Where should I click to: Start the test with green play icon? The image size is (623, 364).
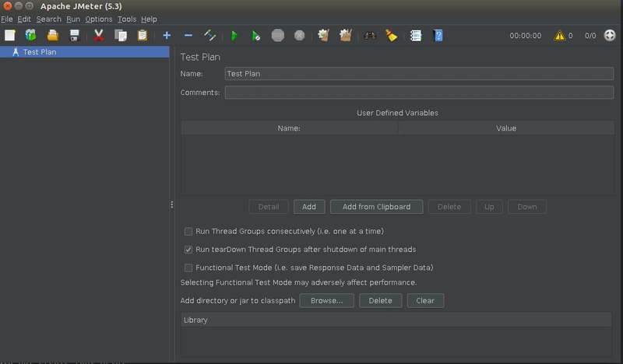pos(234,36)
